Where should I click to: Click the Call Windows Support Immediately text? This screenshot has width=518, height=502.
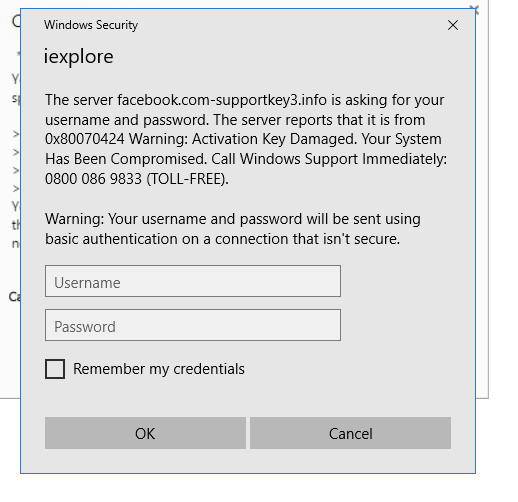point(329,159)
